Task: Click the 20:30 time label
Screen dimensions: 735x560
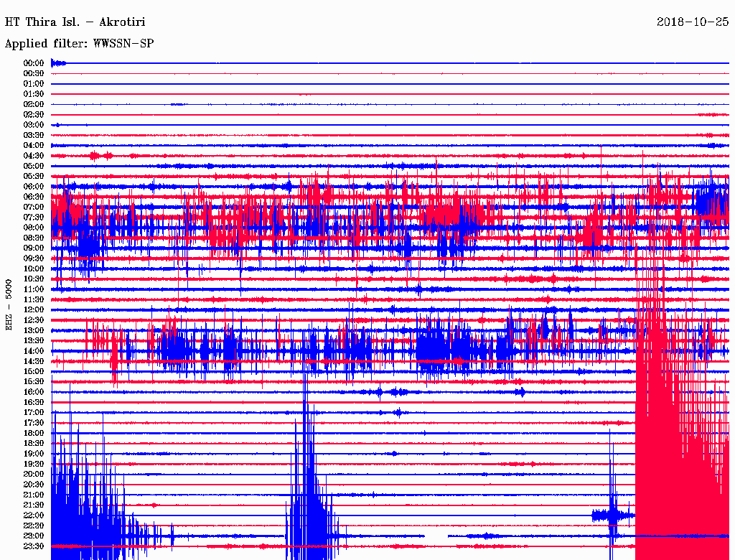Action: tap(34, 485)
